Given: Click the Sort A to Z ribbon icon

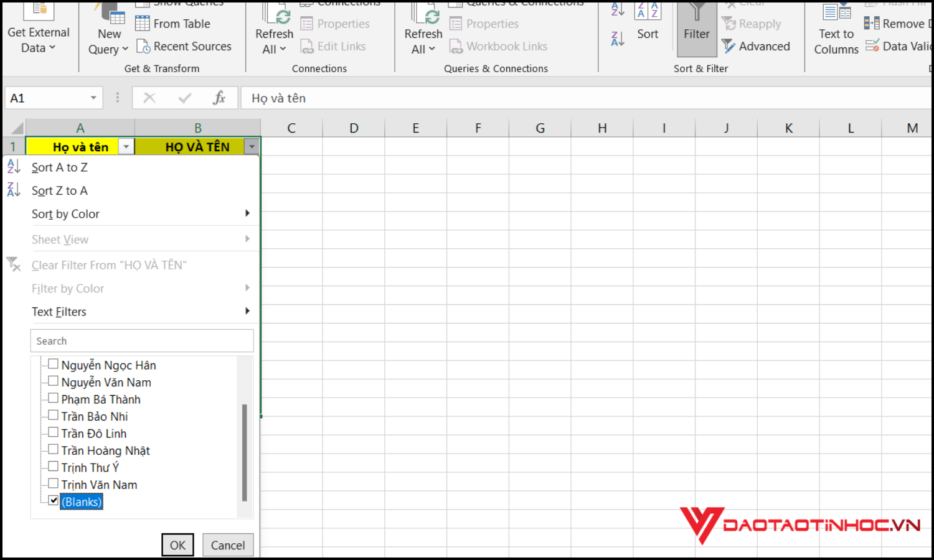Looking at the screenshot, I should click(618, 9).
